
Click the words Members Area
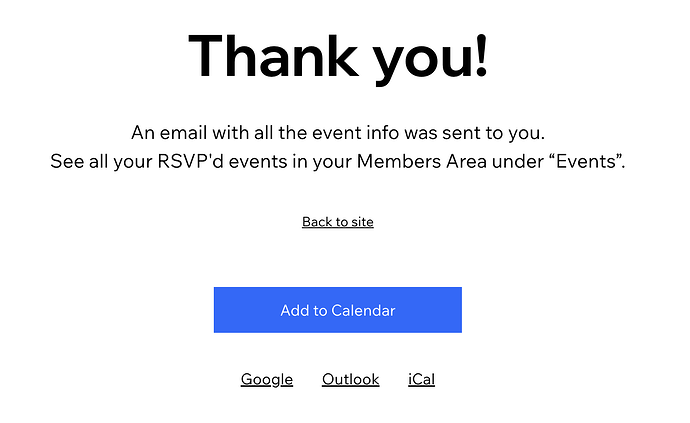pos(421,161)
